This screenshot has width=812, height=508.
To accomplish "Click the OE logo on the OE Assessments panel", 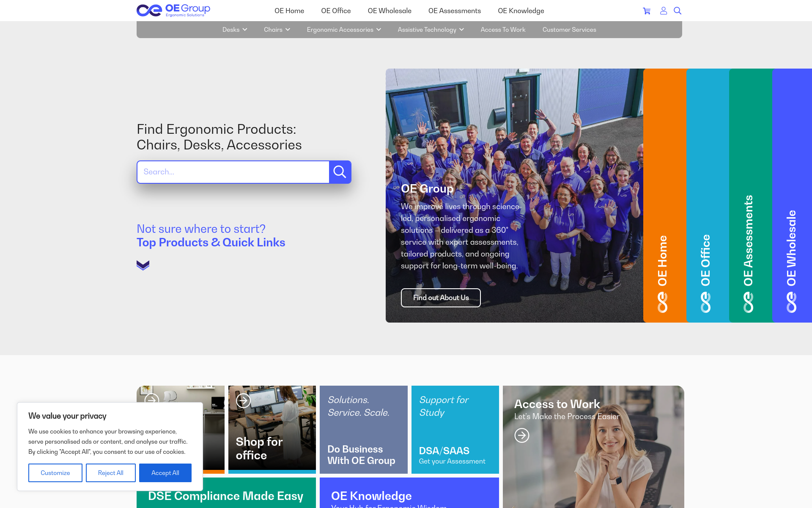I will 748,302.
